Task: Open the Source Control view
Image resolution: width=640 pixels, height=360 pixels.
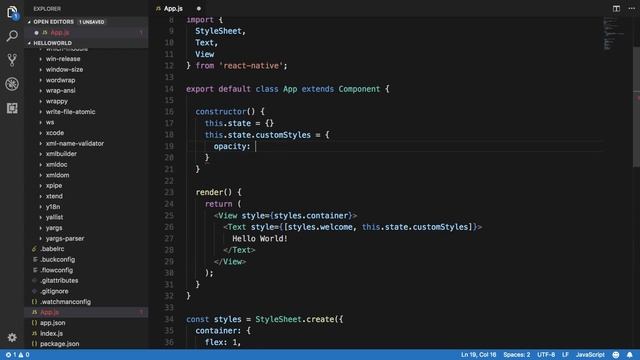Action: tap(12, 60)
